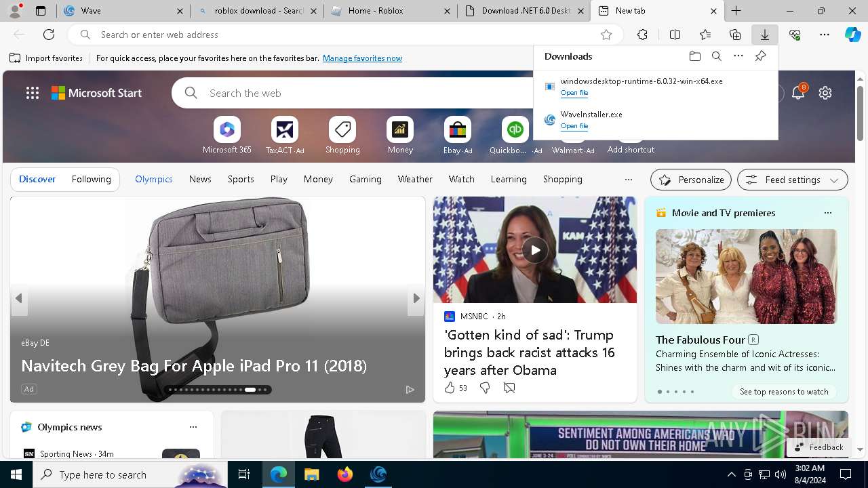Select the Olympics feed category

click(154, 179)
